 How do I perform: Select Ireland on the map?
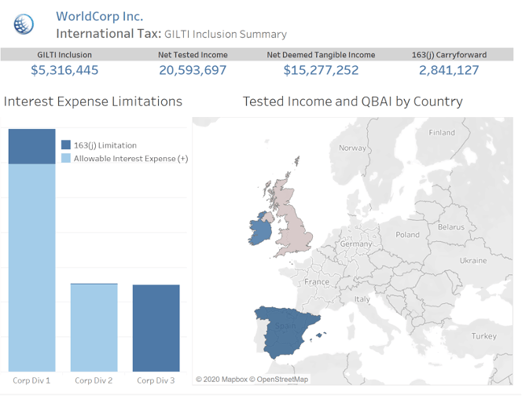[261, 230]
